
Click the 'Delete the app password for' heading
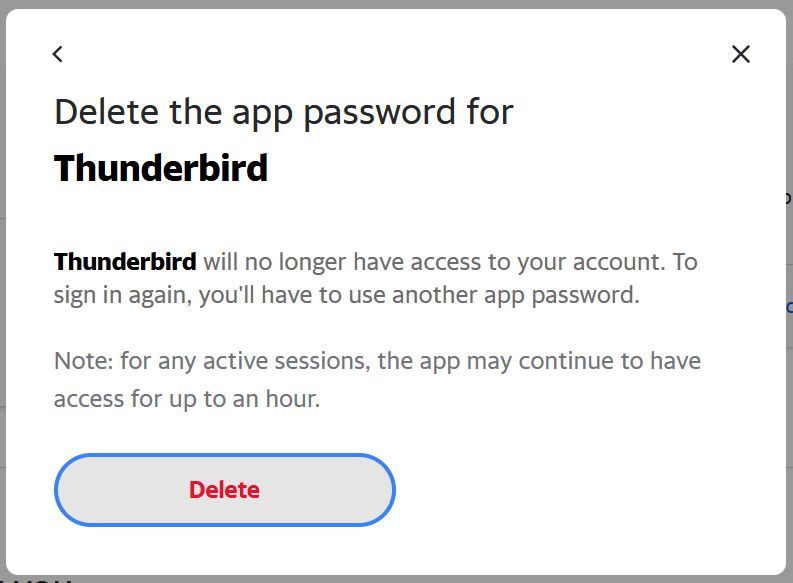[283, 111]
